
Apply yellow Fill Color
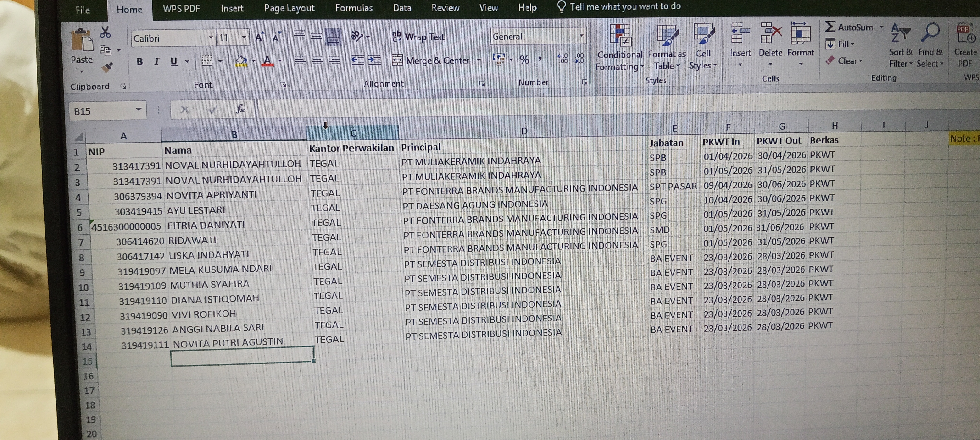pos(241,61)
